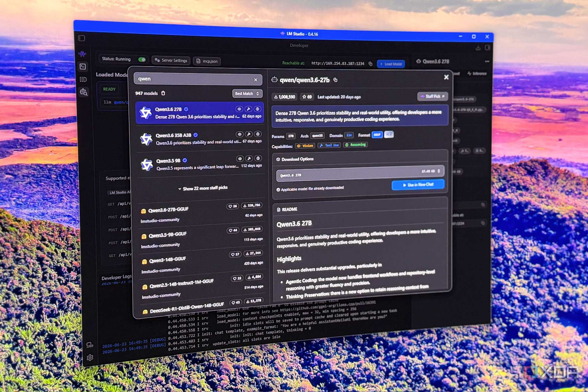Select the Qwen3.6 35B A3B model
Image resolution: width=588 pixels, height=392 pixels.
tap(200, 139)
